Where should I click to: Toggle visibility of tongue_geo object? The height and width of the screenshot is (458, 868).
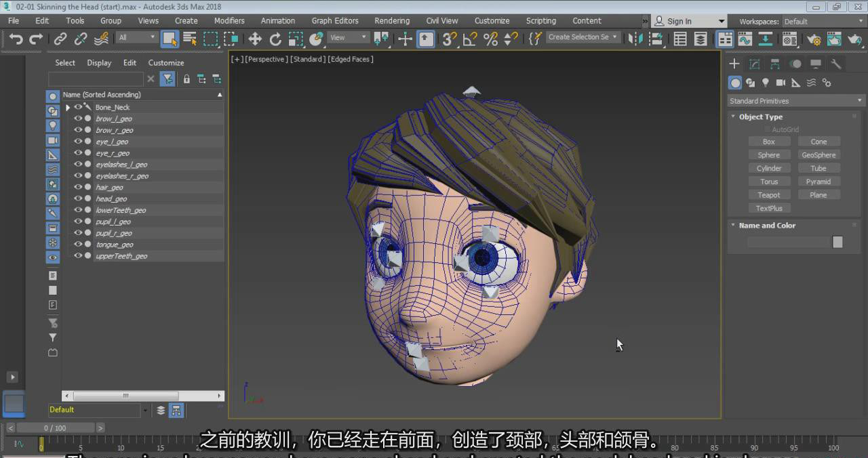click(x=78, y=245)
